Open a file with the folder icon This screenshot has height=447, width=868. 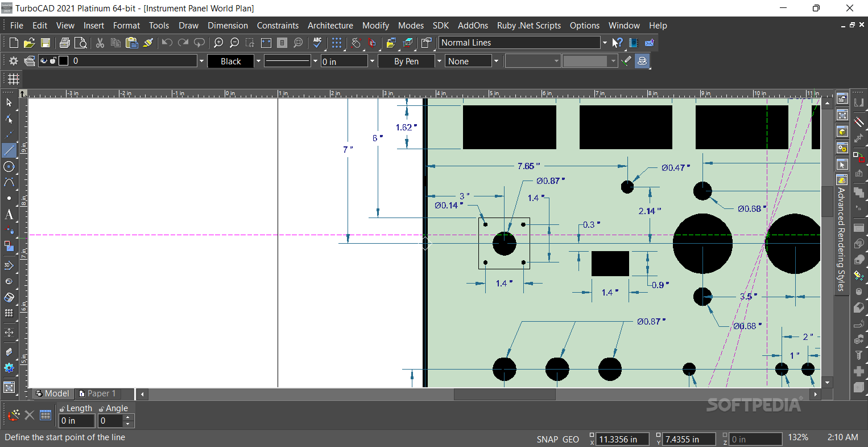(30, 43)
